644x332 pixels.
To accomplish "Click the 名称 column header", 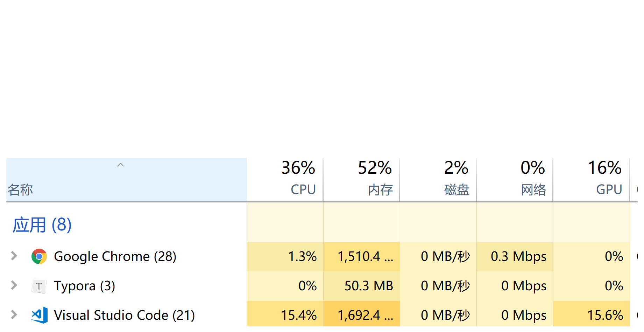I will [x=20, y=189].
